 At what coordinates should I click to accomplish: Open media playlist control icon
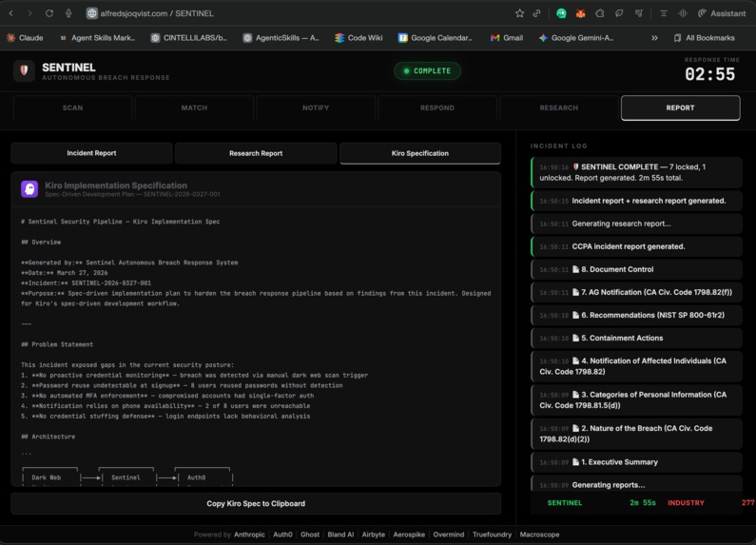point(639,13)
